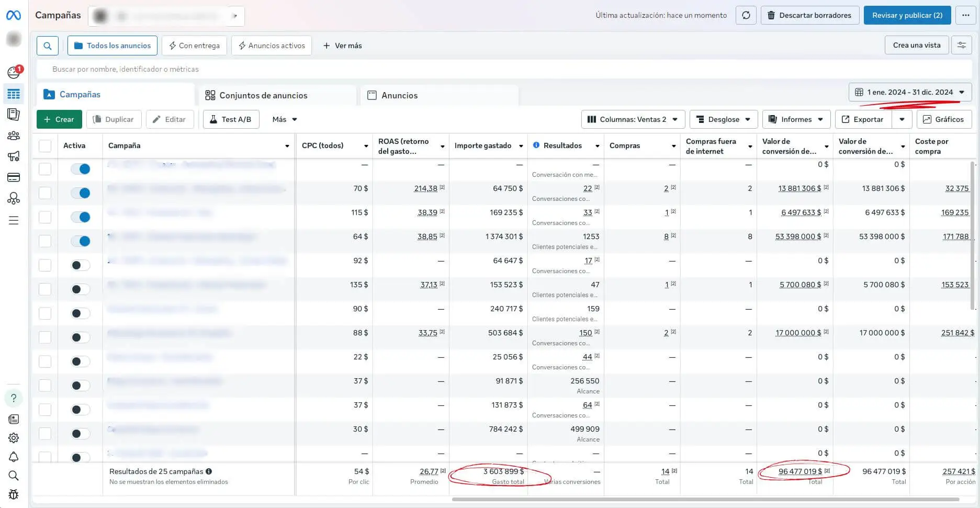The height and width of the screenshot is (508, 980).
Task: Open the Más dropdown menu
Action: pos(285,119)
